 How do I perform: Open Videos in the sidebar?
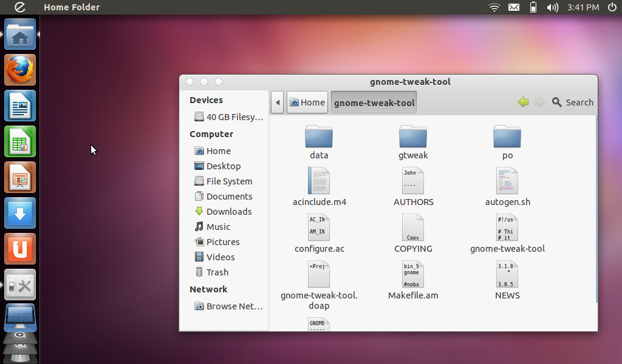click(214, 257)
